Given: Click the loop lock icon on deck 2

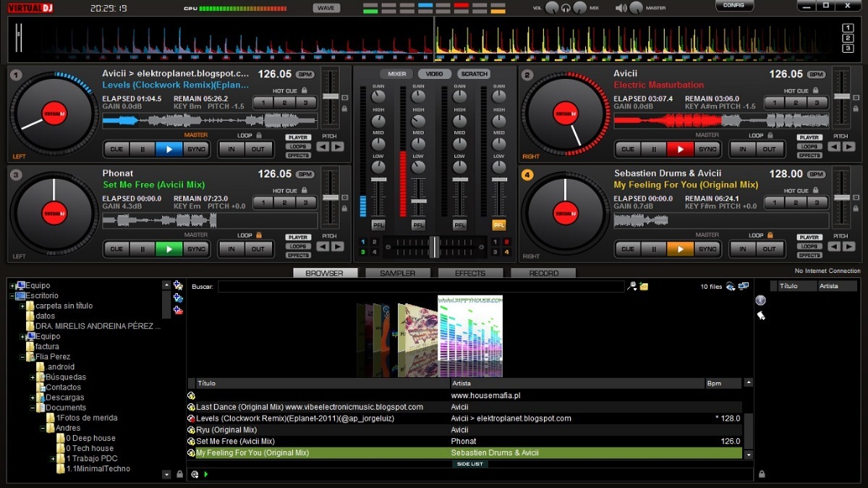Looking at the screenshot, I should point(770,135).
